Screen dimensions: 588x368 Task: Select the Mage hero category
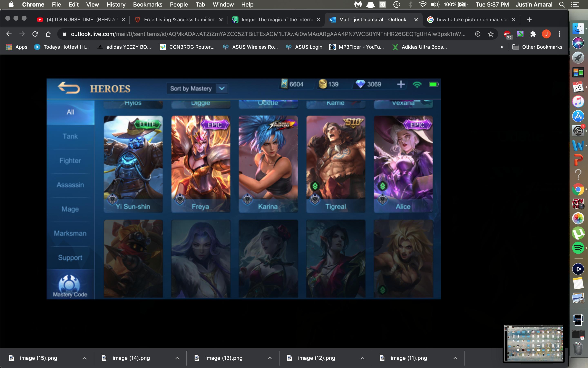(x=70, y=209)
